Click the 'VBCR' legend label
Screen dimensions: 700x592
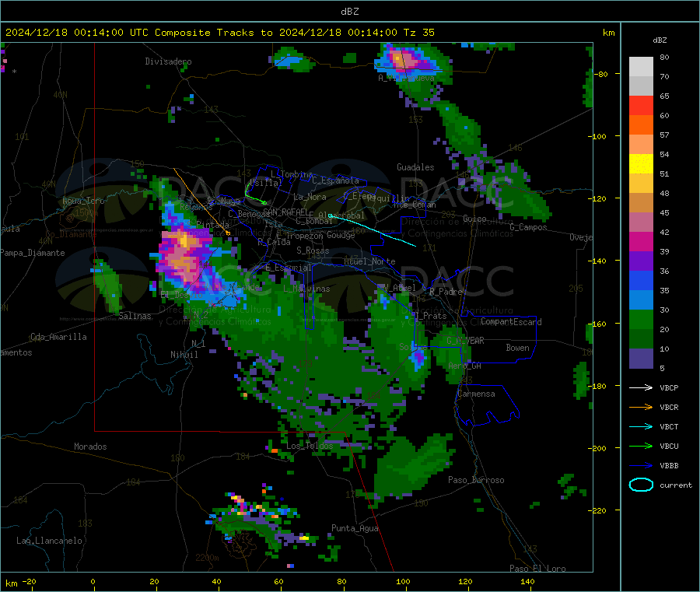[x=669, y=407]
